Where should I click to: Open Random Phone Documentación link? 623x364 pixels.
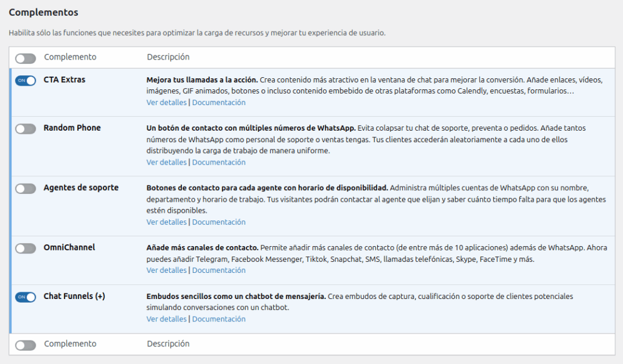click(218, 162)
